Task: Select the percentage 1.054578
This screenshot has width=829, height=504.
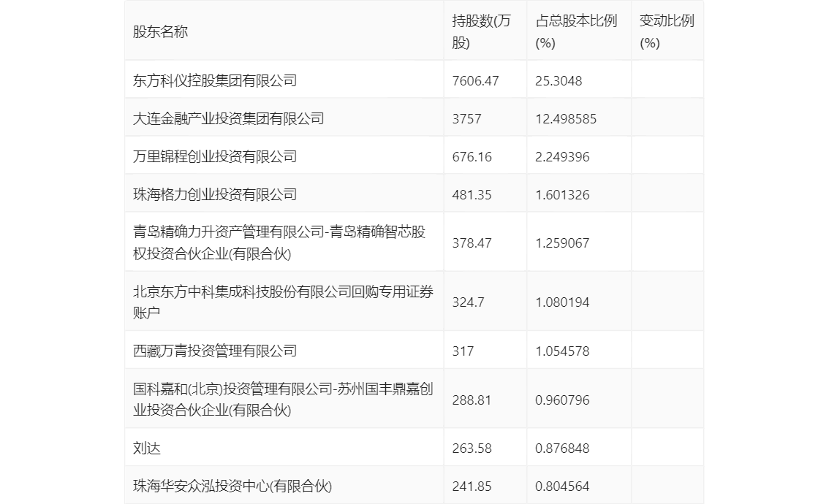Action: (x=562, y=351)
